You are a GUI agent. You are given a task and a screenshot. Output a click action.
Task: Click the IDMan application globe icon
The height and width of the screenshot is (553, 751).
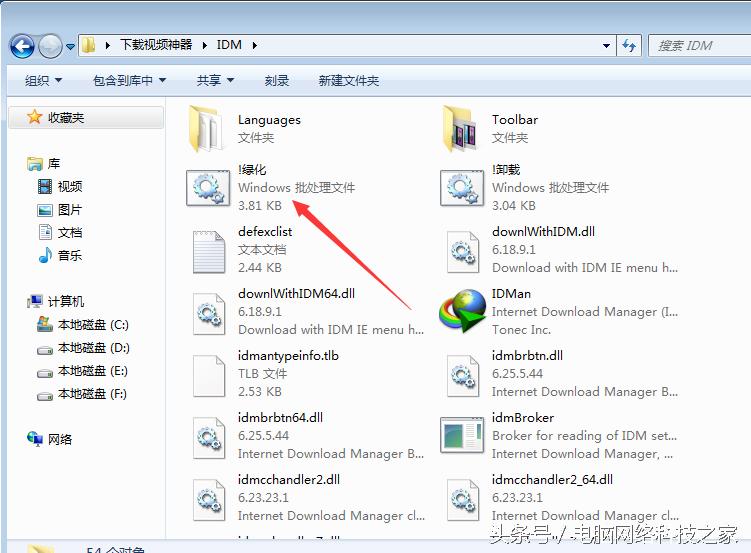(x=462, y=312)
